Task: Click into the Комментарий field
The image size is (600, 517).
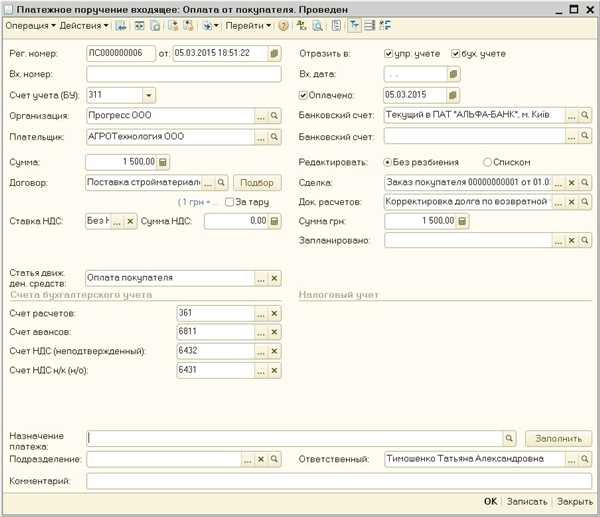Action: [x=339, y=481]
